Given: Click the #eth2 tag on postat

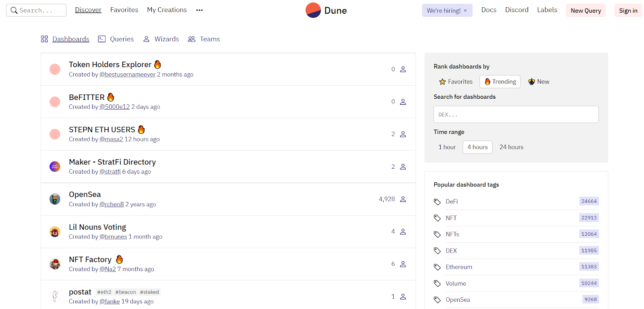Looking at the screenshot, I should 104,292.
